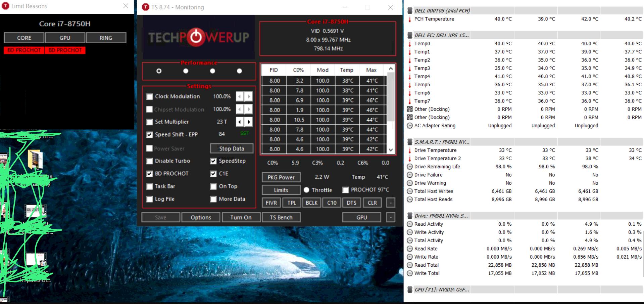Enable the On Top checkbox
Viewport: 644px width, 304px height.
pyautogui.click(x=213, y=186)
